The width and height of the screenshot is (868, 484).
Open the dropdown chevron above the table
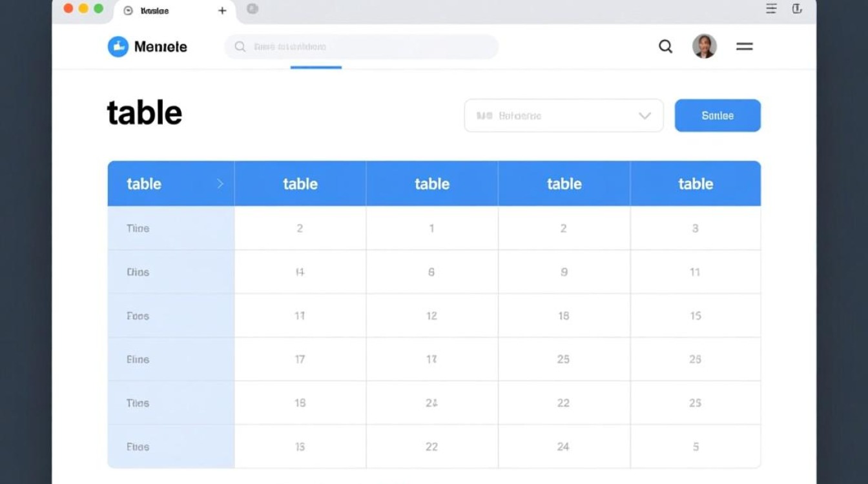click(644, 116)
